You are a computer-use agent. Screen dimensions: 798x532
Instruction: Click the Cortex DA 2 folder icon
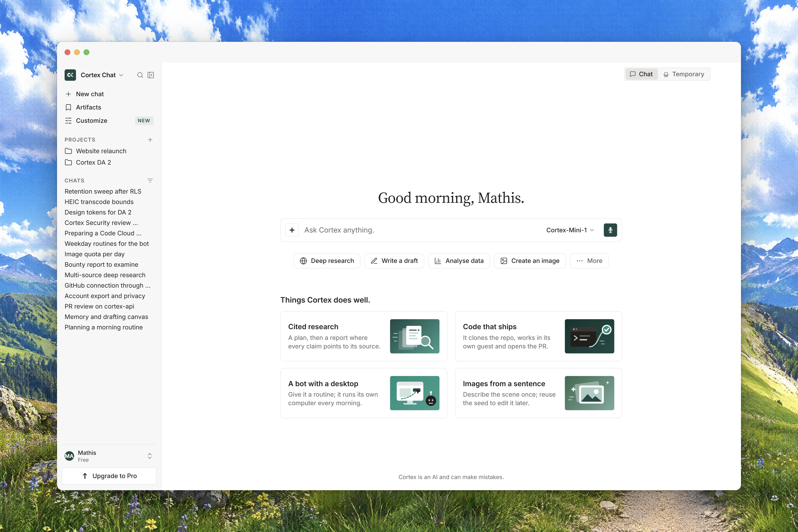[x=68, y=162]
